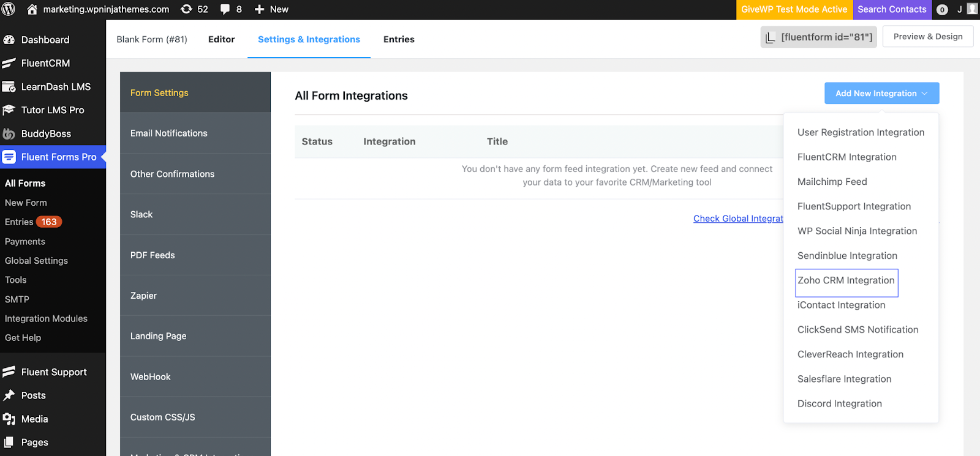980x456 pixels.
Task: Open Landing Page settings
Action: [195, 336]
